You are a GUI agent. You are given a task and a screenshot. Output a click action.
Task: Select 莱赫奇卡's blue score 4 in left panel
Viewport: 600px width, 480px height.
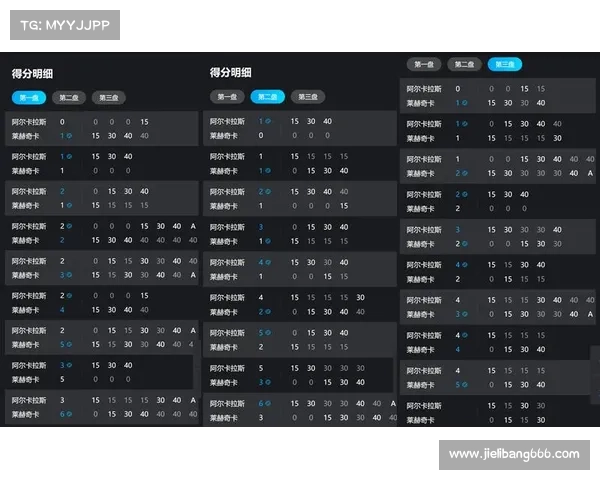pos(62,310)
